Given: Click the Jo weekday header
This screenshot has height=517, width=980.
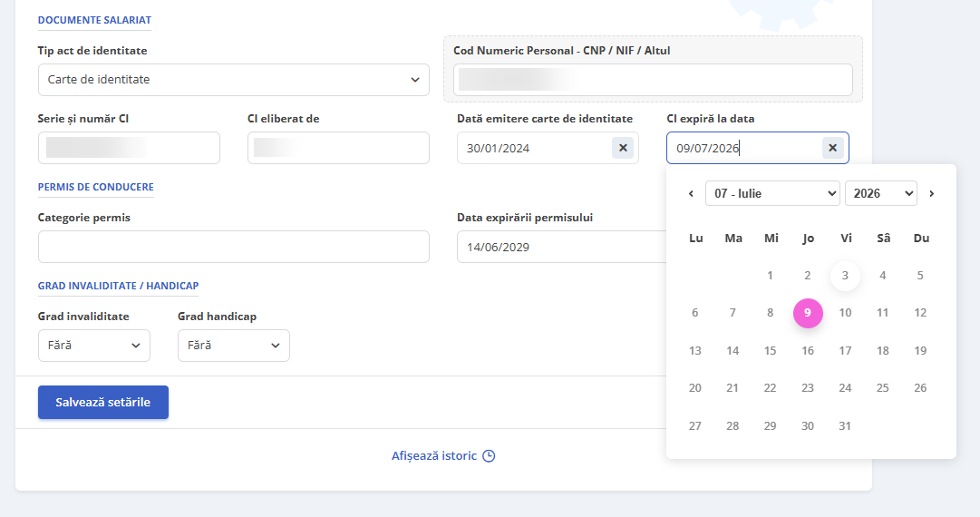Looking at the screenshot, I should (808, 239).
